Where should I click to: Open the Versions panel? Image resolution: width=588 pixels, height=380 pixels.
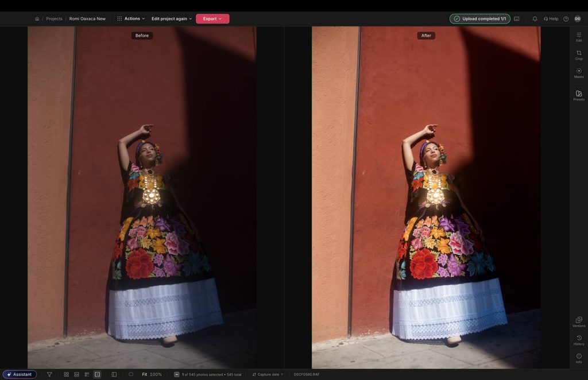[579, 322]
